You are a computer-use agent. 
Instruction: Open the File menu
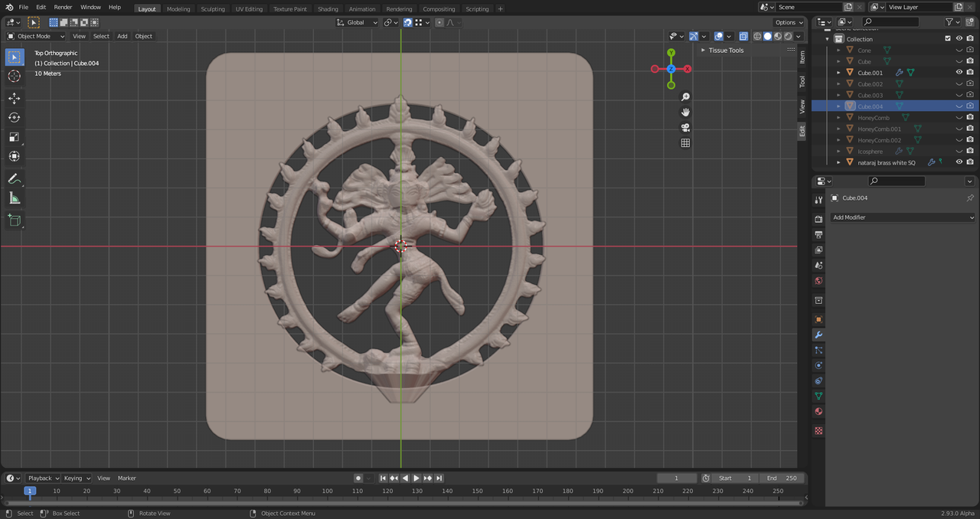(x=24, y=7)
